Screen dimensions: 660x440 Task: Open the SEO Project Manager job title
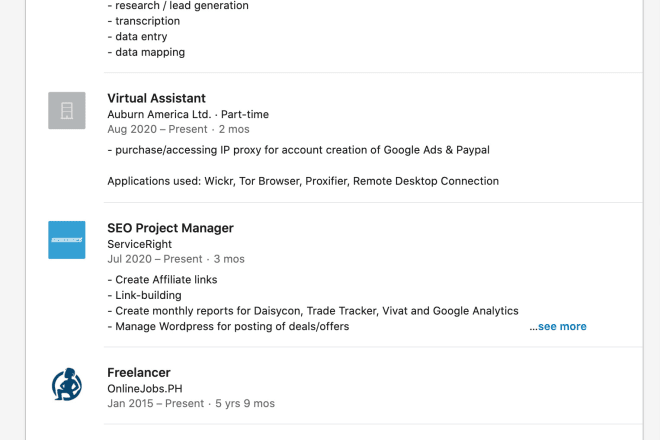coord(170,228)
